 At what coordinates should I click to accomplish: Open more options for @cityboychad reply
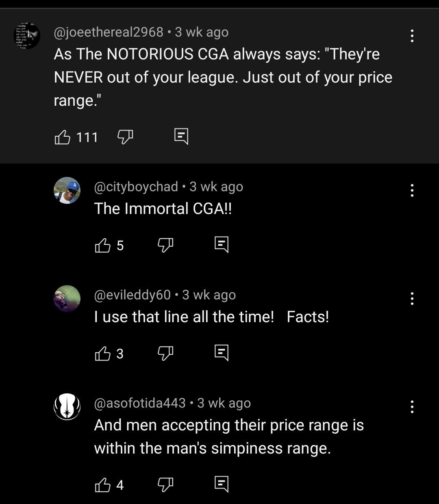pos(412,190)
